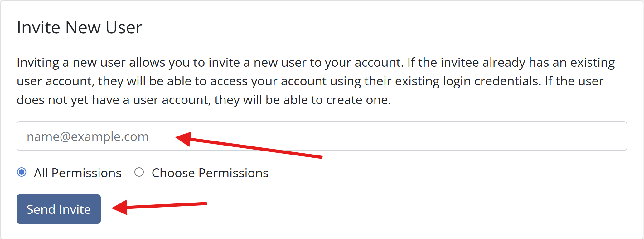Click the empty unselected radio circle

139,172
